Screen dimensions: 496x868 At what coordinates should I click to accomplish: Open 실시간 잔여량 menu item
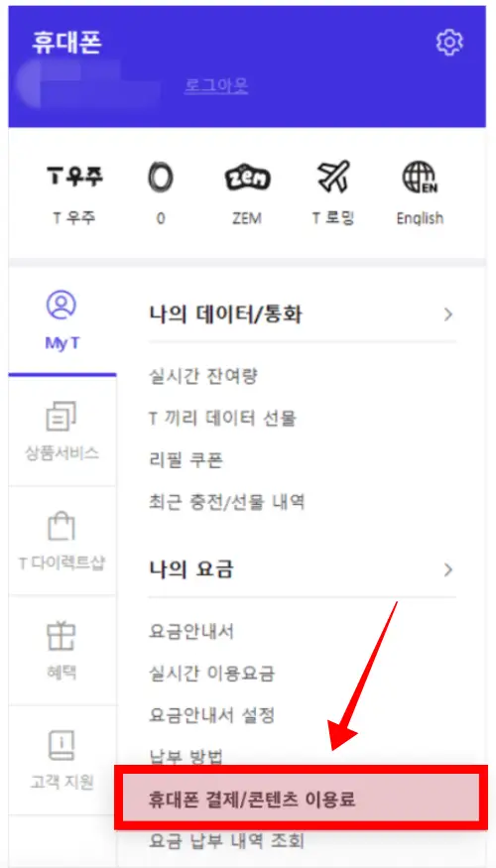pos(203,377)
